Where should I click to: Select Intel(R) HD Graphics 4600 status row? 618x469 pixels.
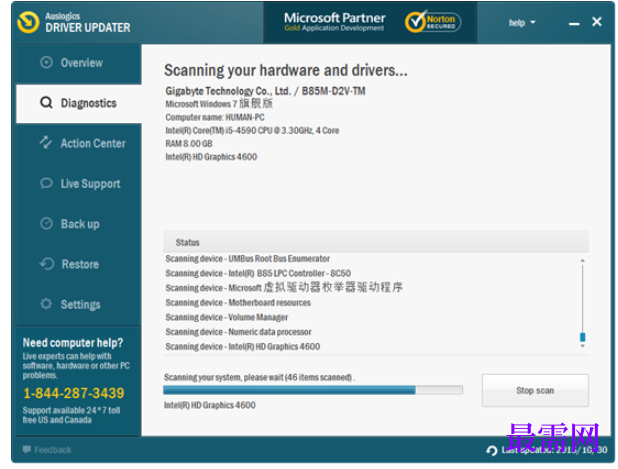[x=243, y=346]
